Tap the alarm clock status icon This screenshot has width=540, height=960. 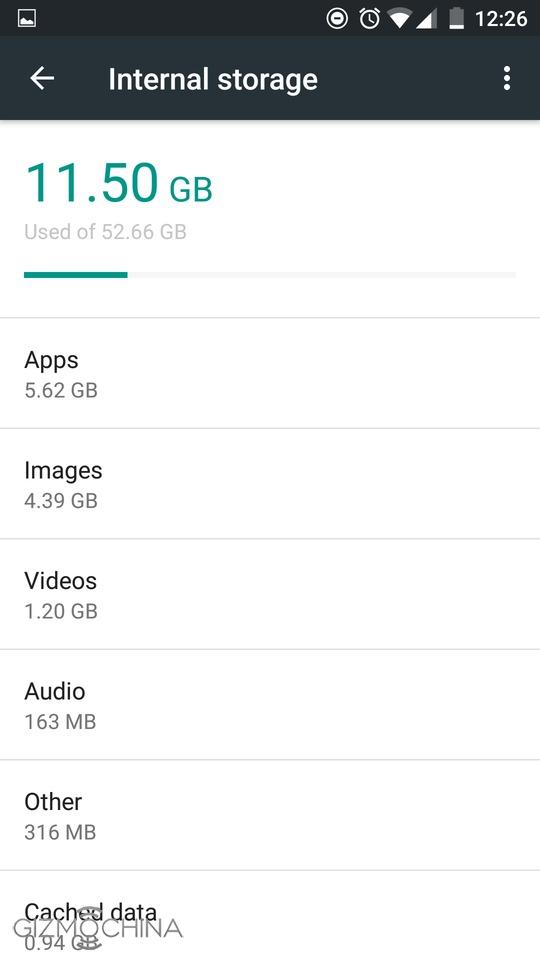click(x=369, y=19)
